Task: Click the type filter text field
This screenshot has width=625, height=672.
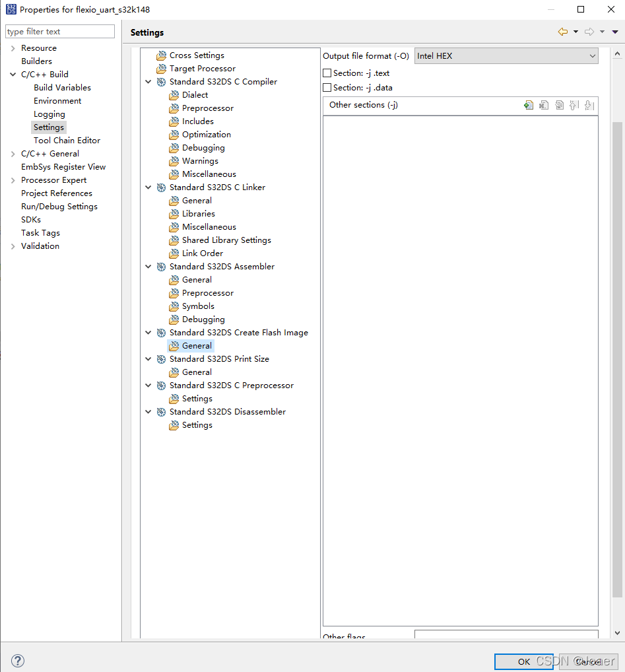Action: click(x=60, y=31)
